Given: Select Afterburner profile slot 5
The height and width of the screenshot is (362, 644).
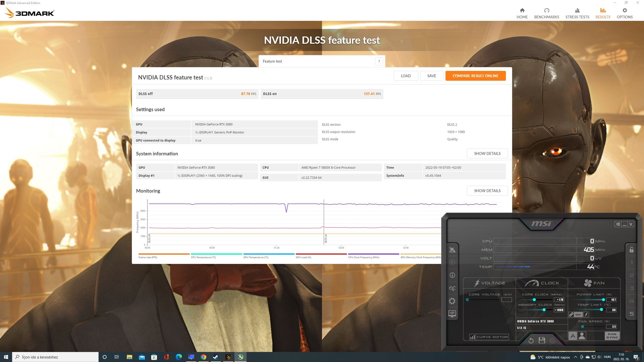Looking at the screenshot, I should (x=631, y=314).
